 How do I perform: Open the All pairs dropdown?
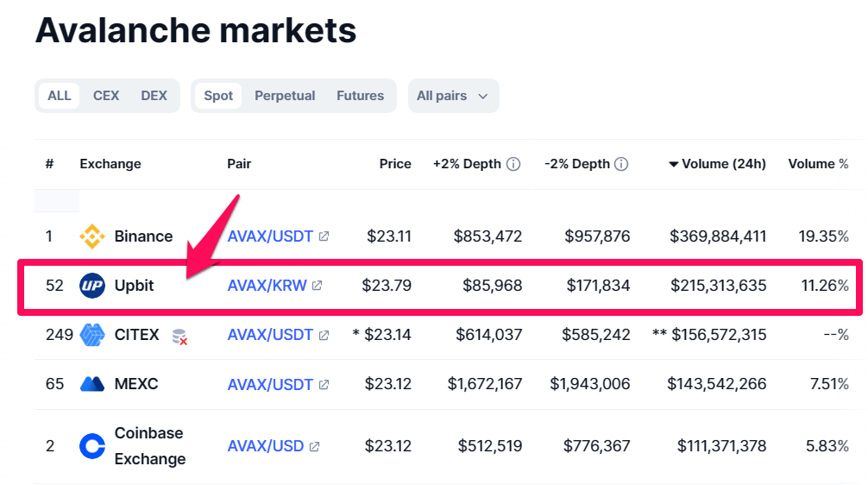(x=453, y=96)
